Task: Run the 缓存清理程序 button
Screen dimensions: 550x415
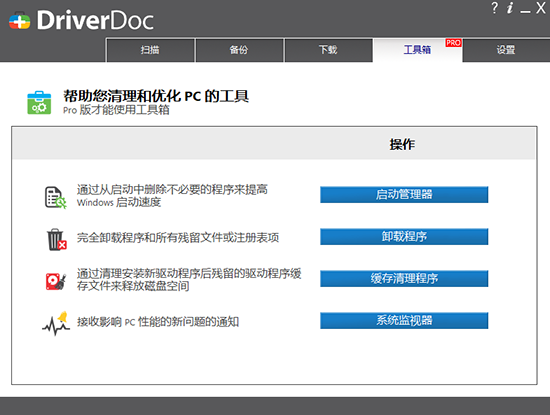Action: [404, 279]
